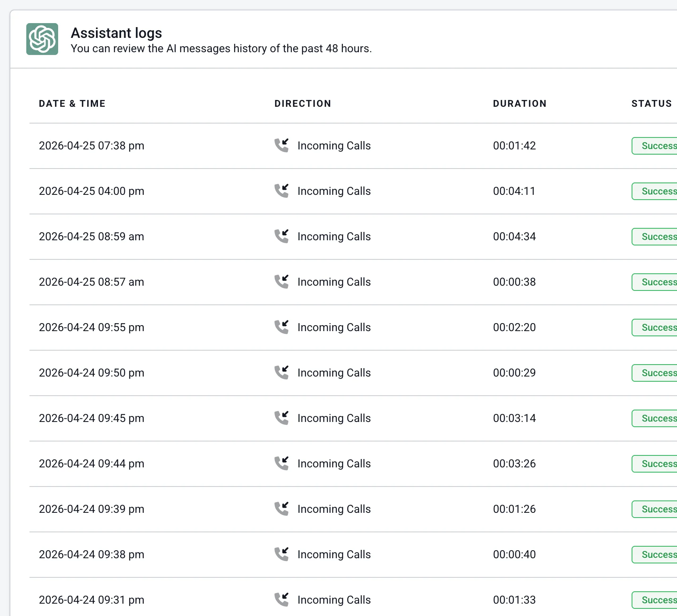677x616 pixels.
Task: Click Incoming Calls text in 09:55 pm row
Action: (x=334, y=328)
